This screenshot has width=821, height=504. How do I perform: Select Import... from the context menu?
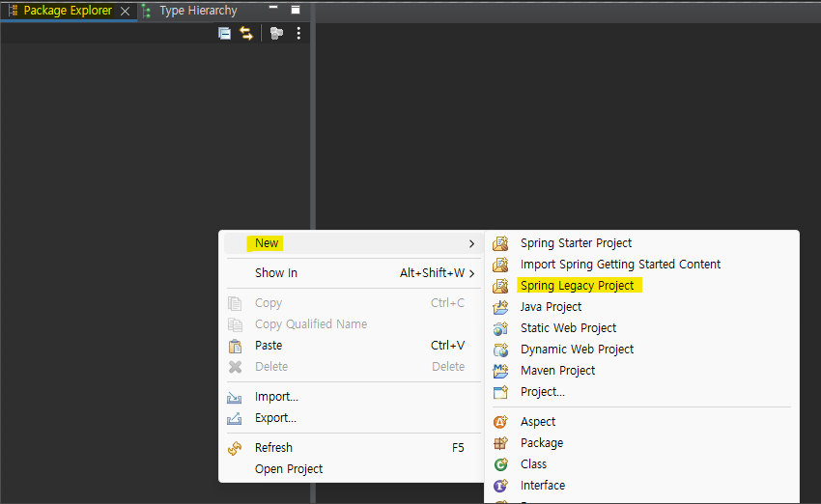[352, 397]
